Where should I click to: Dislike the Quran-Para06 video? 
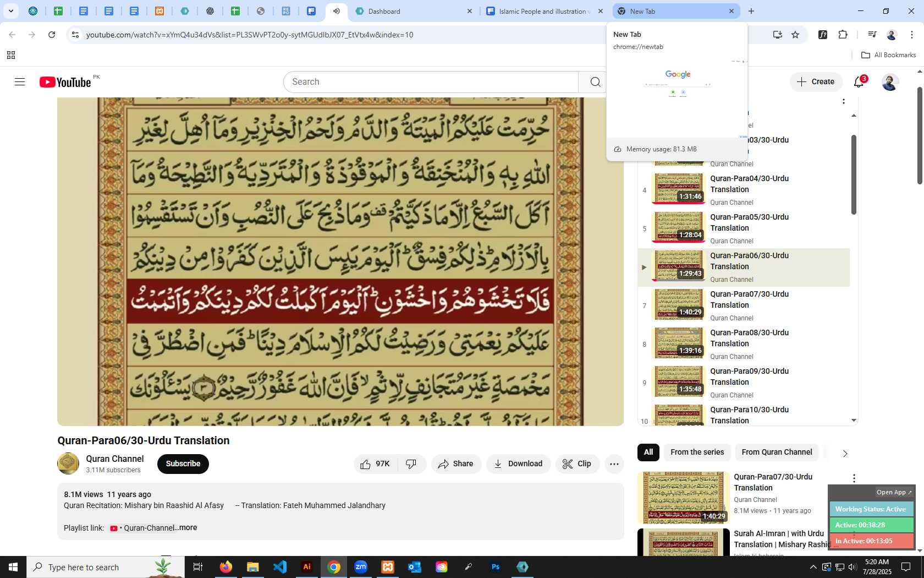(411, 464)
